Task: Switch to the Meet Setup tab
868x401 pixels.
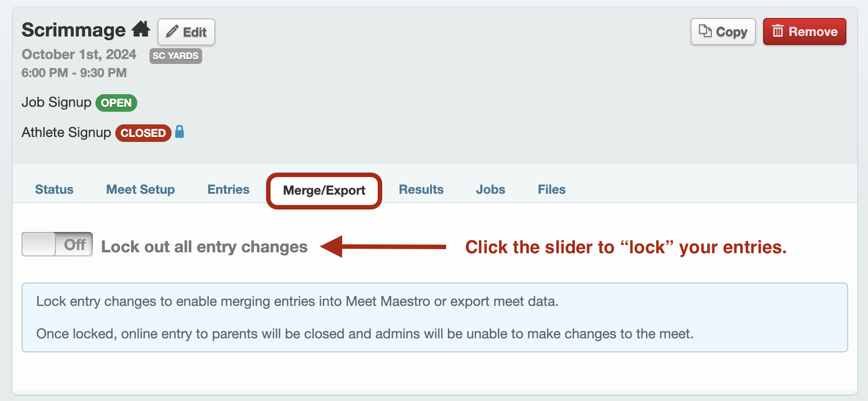Action: point(140,189)
